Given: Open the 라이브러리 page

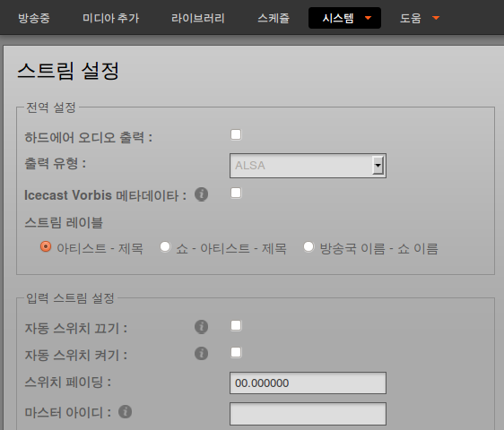Looking at the screenshot, I should (x=198, y=18).
